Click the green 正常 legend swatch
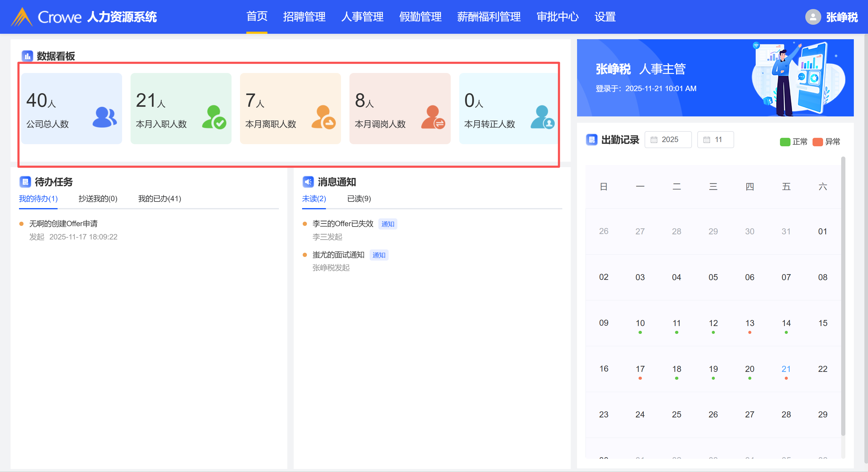Screen dimensions: 868x472 [x=785, y=142]
